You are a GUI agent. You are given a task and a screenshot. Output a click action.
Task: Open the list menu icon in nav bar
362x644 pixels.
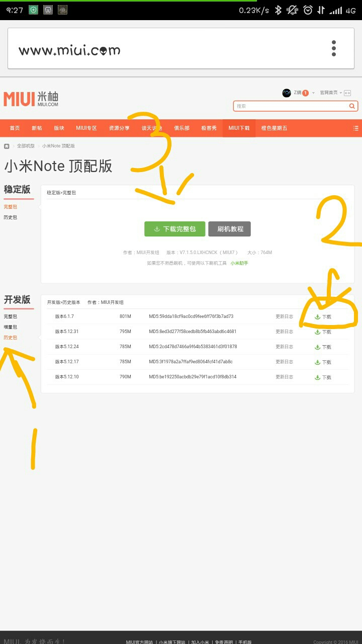tap(356, 128)
